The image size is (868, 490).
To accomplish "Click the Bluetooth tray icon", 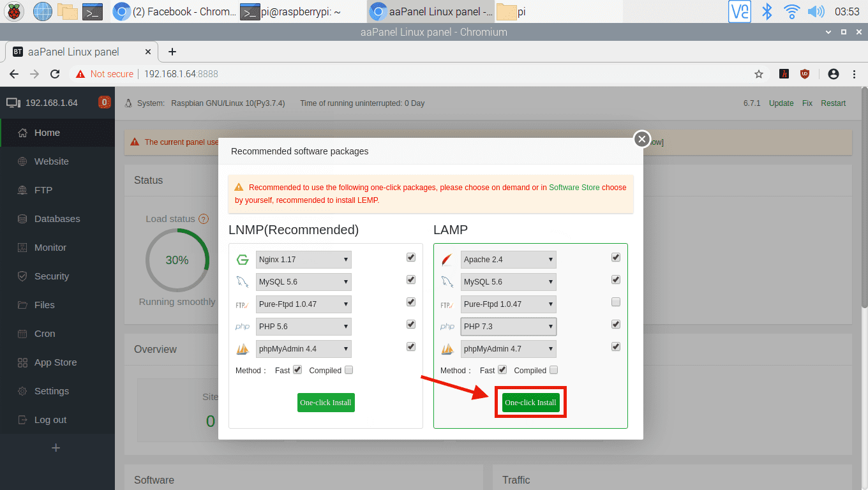I will [x=767, y=11].
